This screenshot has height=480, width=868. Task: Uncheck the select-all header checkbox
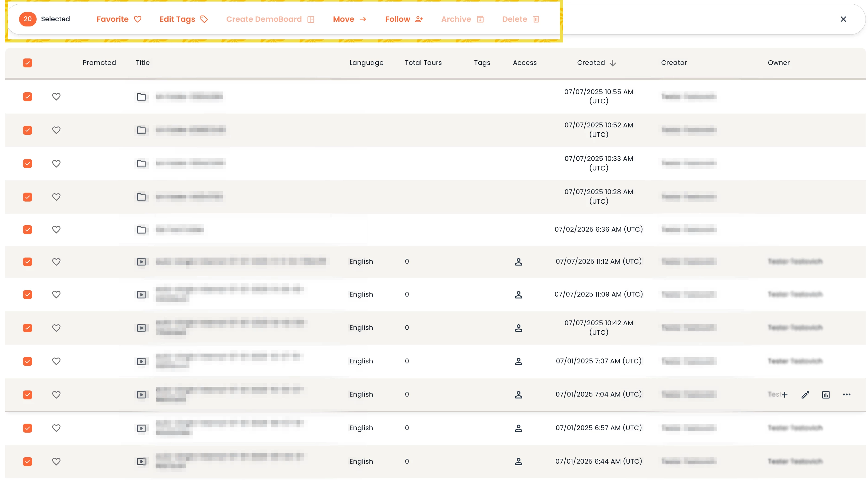coord(28,63)
